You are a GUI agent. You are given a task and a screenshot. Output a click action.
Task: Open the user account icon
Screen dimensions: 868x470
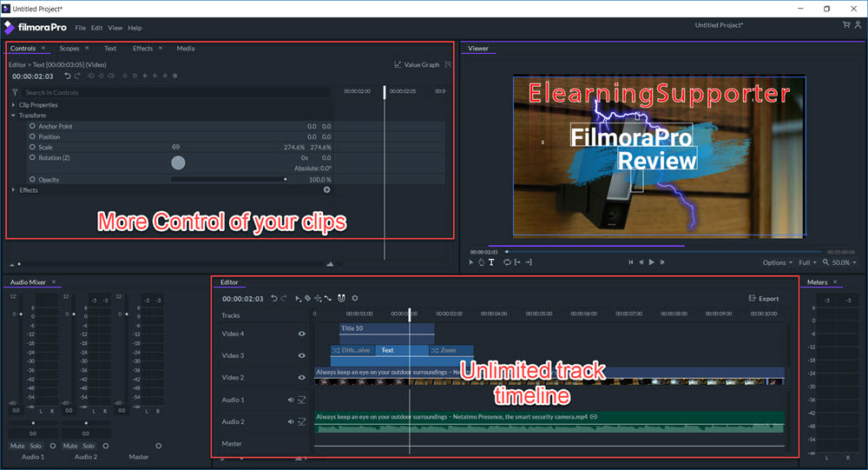click(858, 25)
